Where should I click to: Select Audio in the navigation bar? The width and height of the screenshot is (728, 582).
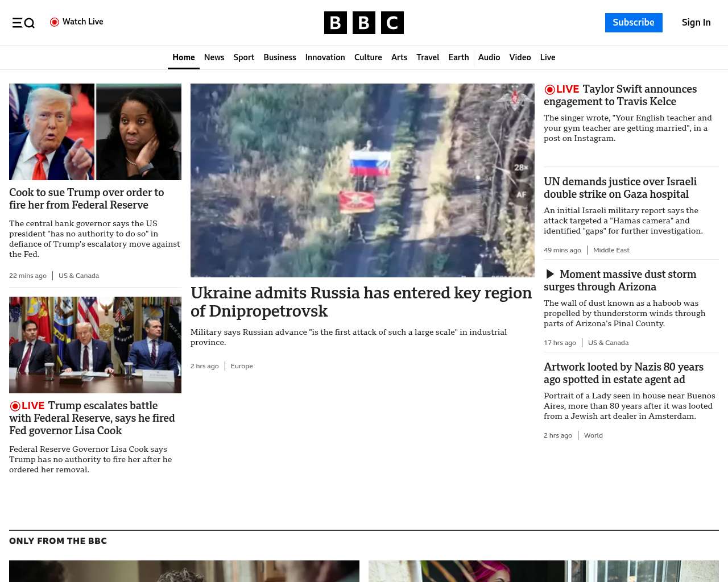489,57
